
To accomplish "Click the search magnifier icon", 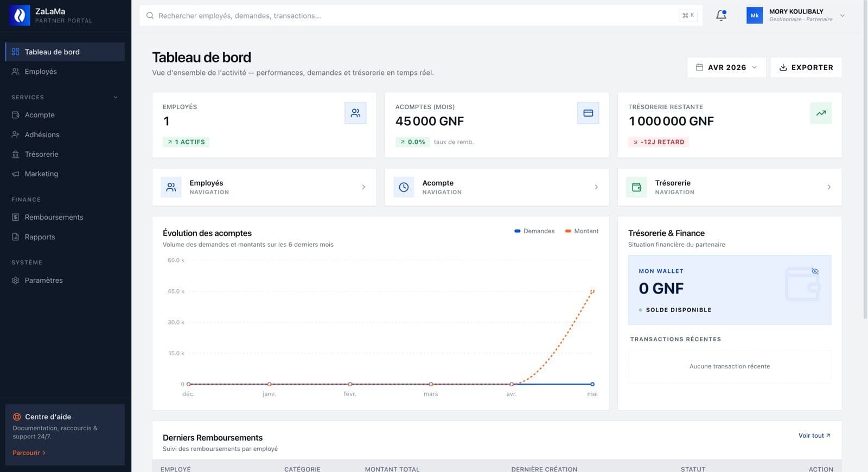I will 150,16.
